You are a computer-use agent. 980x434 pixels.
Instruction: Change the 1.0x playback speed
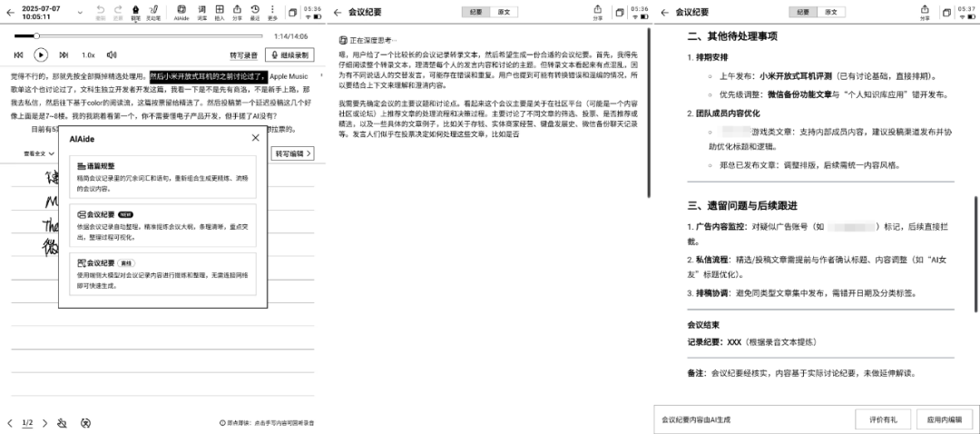click(x=88, y=55)
